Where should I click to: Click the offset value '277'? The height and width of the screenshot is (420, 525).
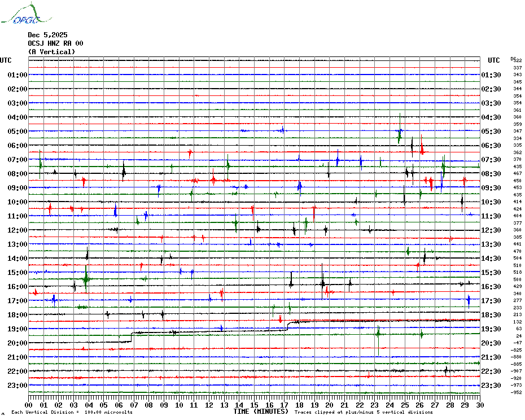pos(518,300)
